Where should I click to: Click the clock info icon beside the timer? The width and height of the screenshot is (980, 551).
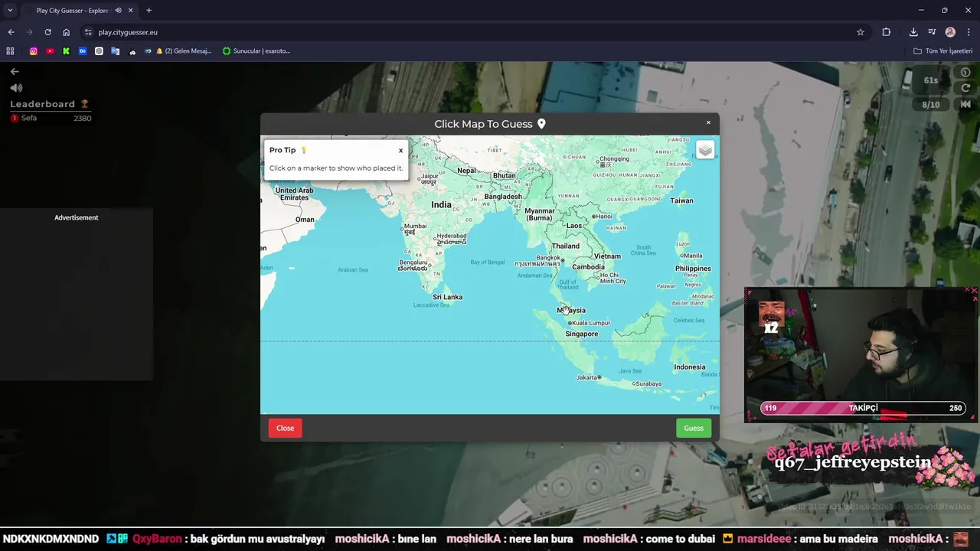tap(965, 72)
